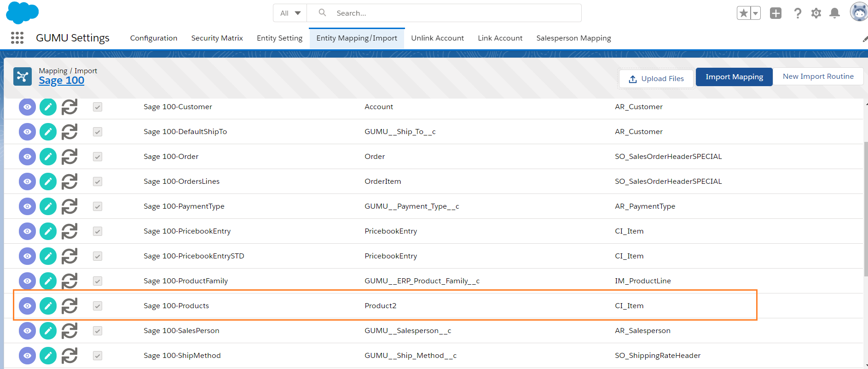The width and height of the screenshot is (868, 369).
Task: Edit the Sage 100-SalesPerson mapping
Action: click(x=48, y=331)
